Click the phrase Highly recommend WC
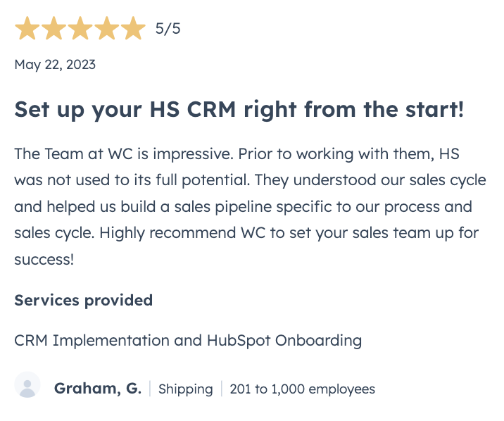The height and width of the screenshot is (421, 504). coord(182,233)
